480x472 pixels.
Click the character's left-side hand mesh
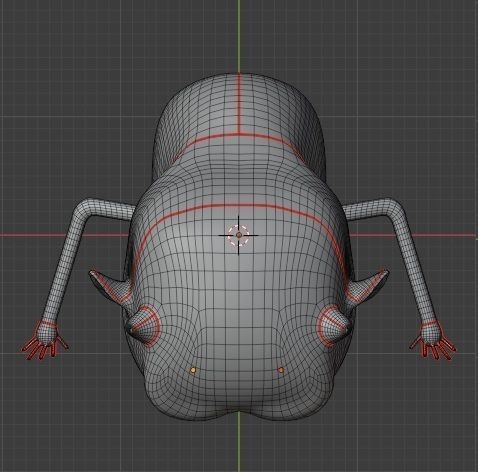point(45,339)
